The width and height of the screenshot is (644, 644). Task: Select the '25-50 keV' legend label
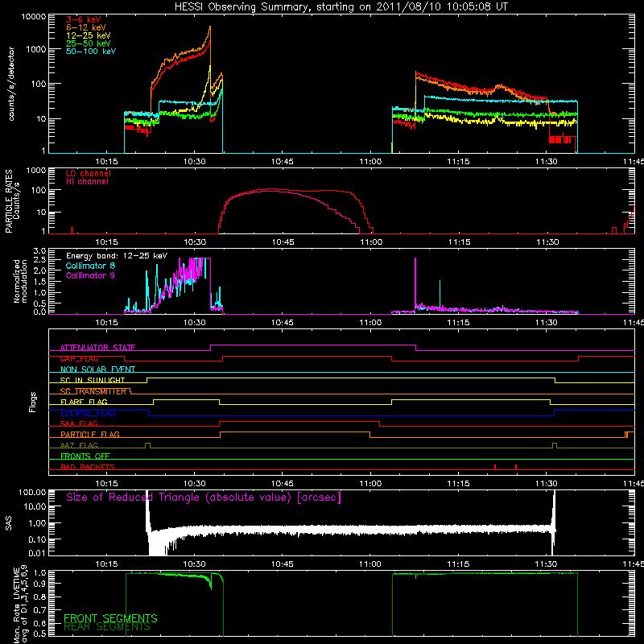click(89, 43)
